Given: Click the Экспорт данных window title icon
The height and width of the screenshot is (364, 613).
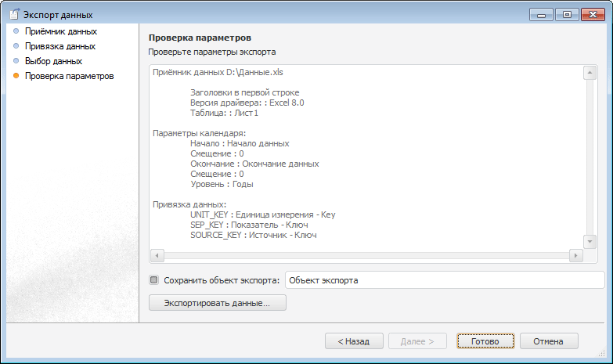Looking at the screenshot, I should click(x=13, y=14).
